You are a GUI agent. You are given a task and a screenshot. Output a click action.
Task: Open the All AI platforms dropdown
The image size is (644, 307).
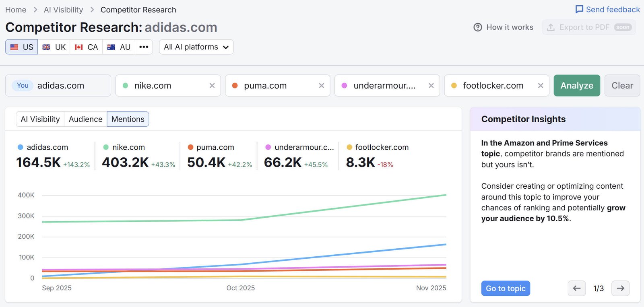[196, 47]
